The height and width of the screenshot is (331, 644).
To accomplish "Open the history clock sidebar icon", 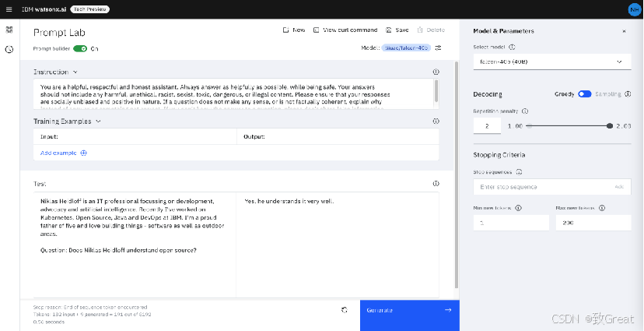I will pos(9,49).
